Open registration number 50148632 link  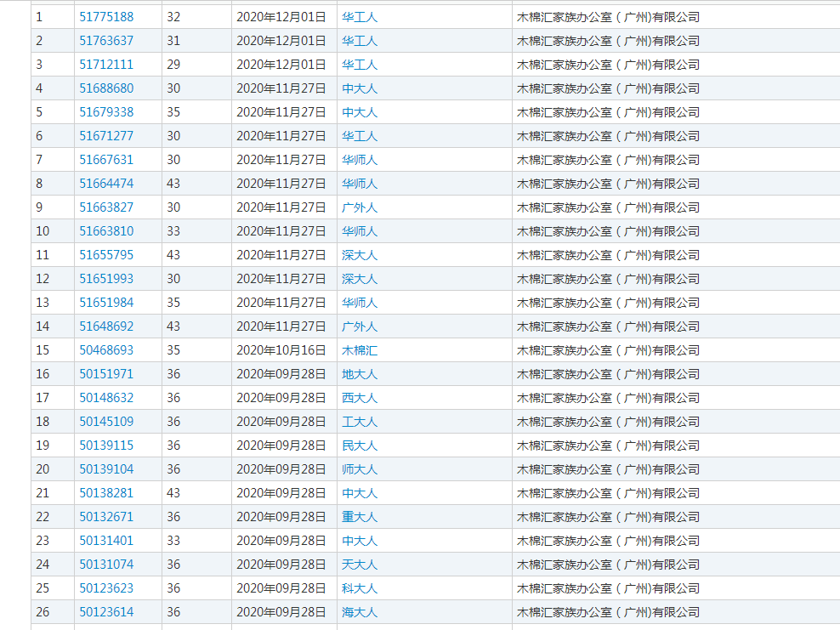tap(106, 398)
